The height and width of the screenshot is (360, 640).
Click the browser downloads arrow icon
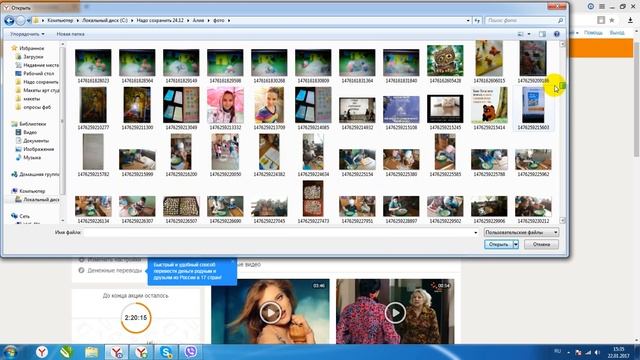pos(631,20)
